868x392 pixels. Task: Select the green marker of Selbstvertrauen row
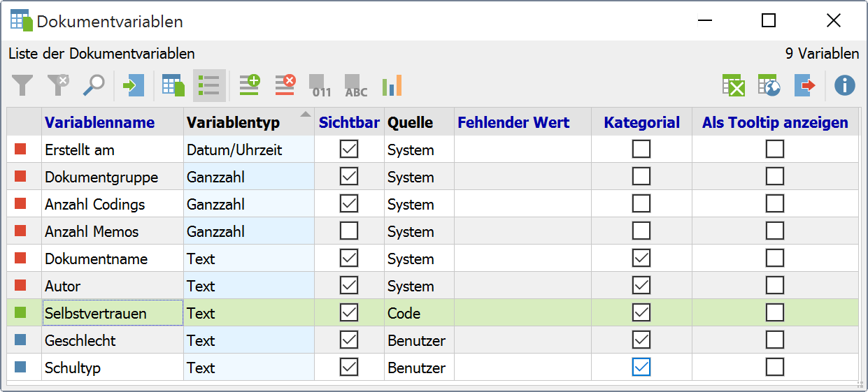click(x=20, y=312)
